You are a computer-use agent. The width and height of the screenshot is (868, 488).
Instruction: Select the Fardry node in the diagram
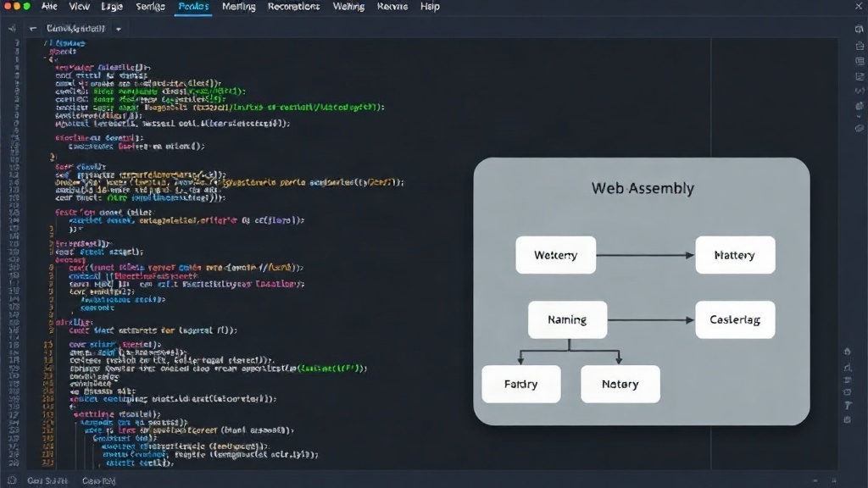click(521, 384)
